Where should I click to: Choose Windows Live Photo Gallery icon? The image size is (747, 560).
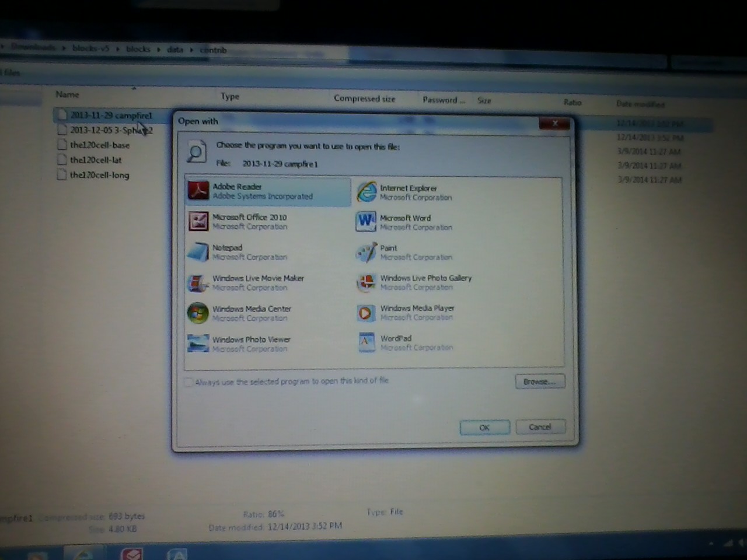(x=366, y=282)
